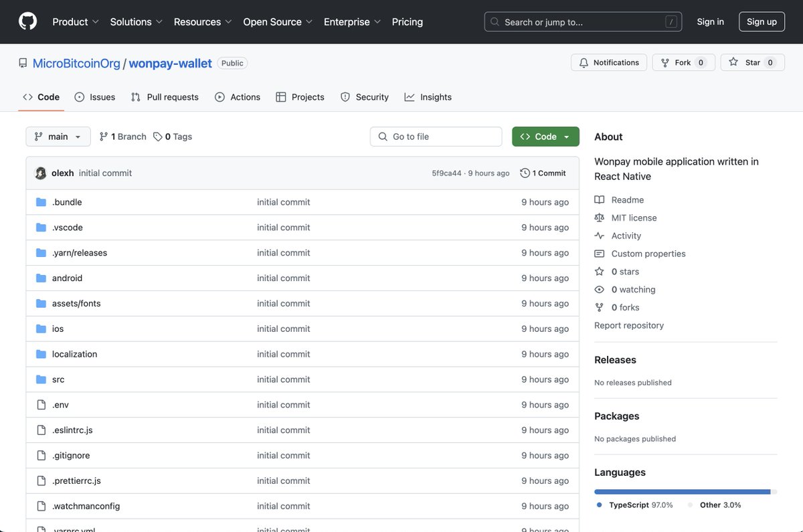
Task: Click the .env file icon
Action: pos(41,405)
